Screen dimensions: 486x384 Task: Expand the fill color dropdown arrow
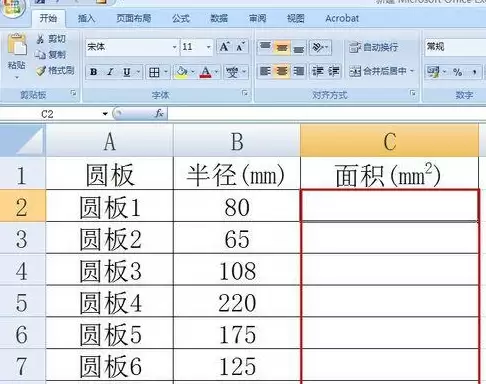point(193,72)
